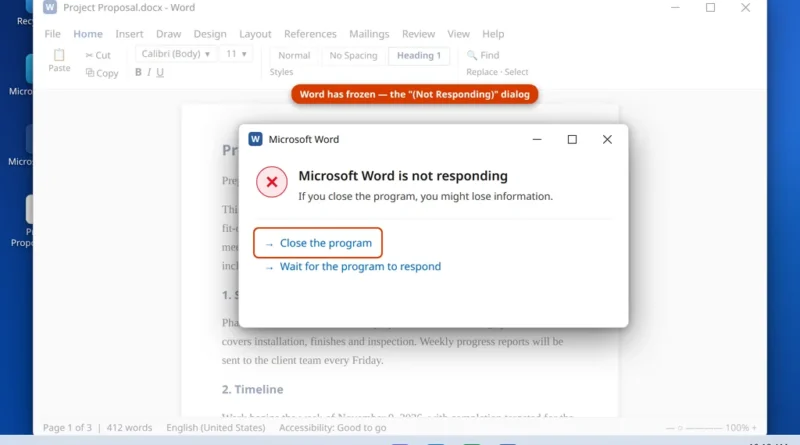Choose Wait for the program to respond

pyautogui.click(x=353, y=266)
